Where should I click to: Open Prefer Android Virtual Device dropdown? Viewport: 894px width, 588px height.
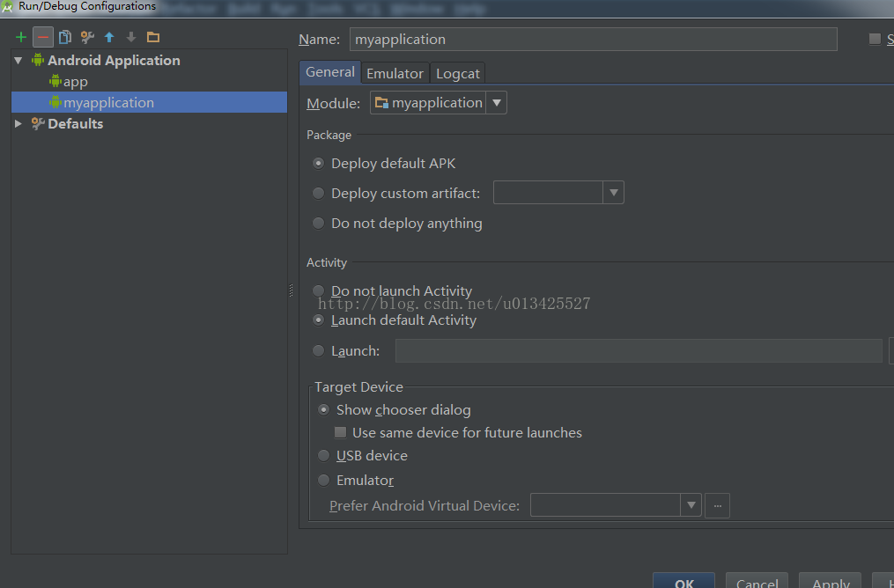click(x=616, y=505)
